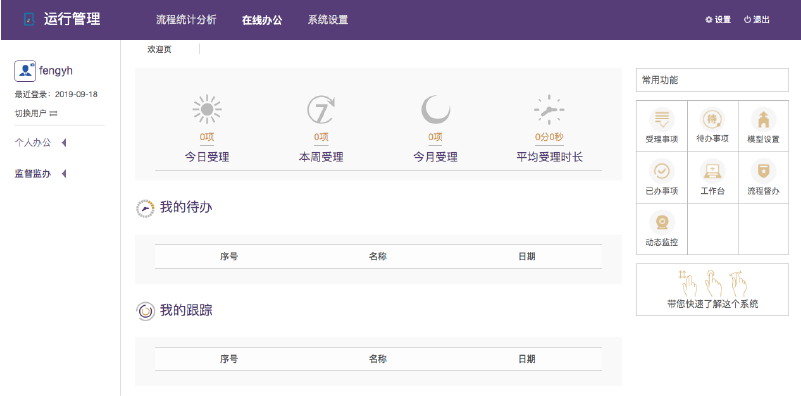
Task: Open the 模型设置 shortcut icon
Action: tap(763, 120)
